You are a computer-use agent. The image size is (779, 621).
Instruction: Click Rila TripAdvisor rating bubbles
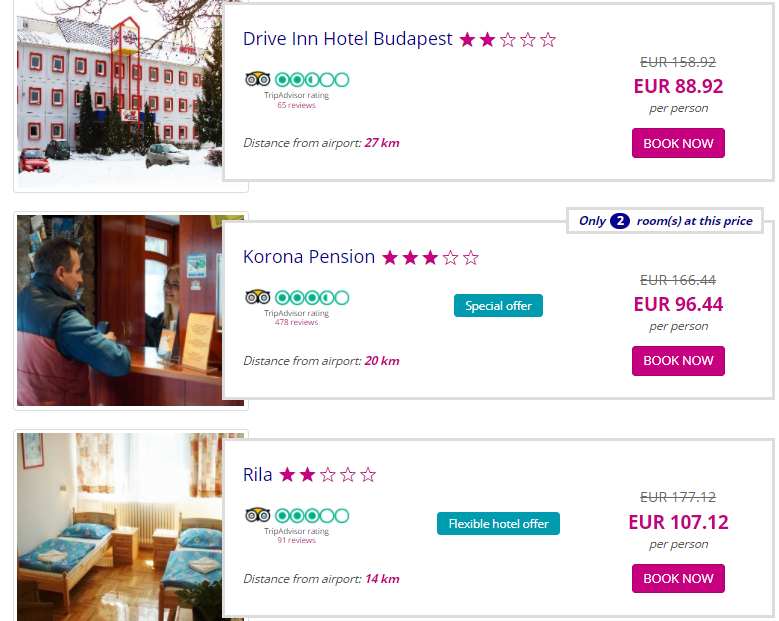coord(312,515)
